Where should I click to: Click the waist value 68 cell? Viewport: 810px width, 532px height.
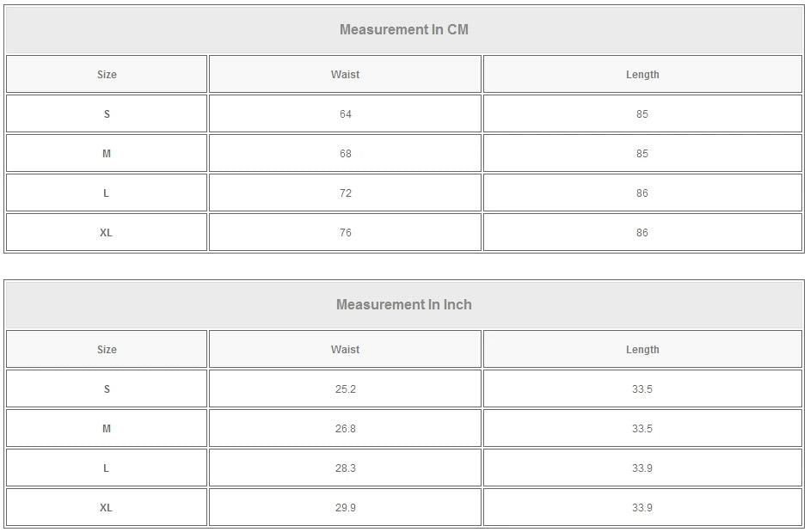345,154
